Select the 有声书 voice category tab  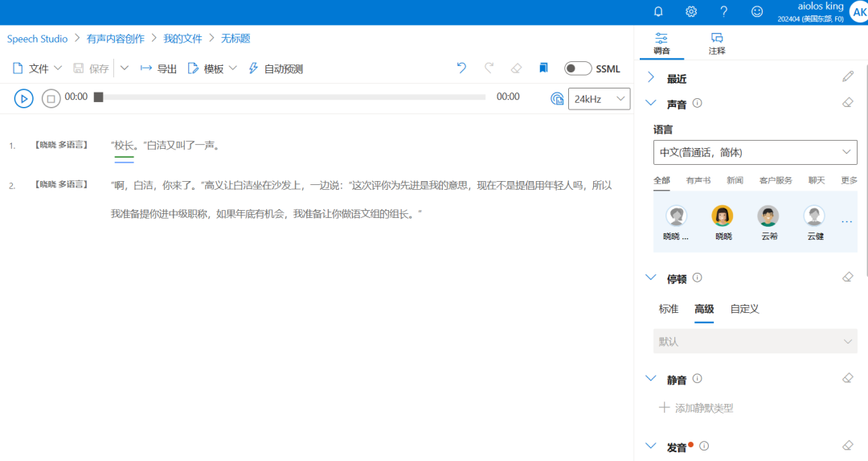pos(698,181)
